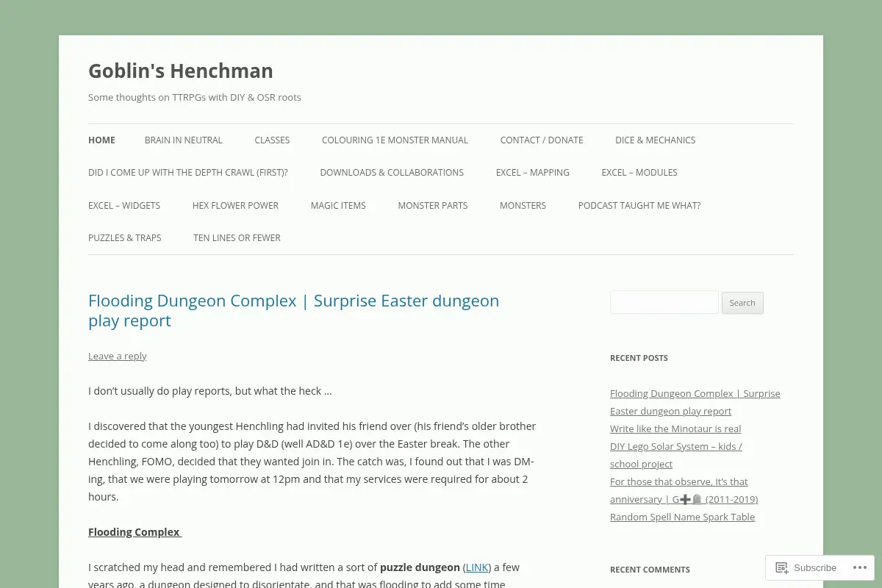The image size is (882, 588).
Task: Click the Search button
Action: coord(742,303)
